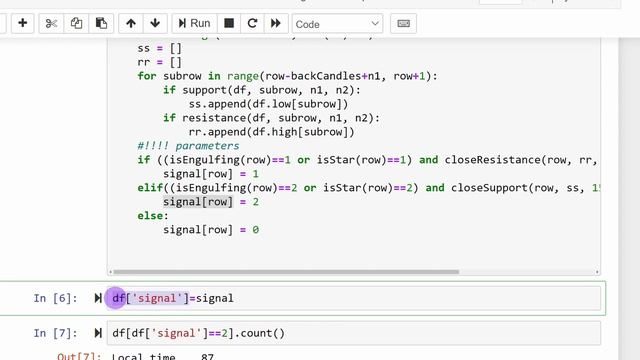Viewport: 640px width, 360px height.
Task: Click the 'signal[row] = 2' line
Action: (211, 202)
